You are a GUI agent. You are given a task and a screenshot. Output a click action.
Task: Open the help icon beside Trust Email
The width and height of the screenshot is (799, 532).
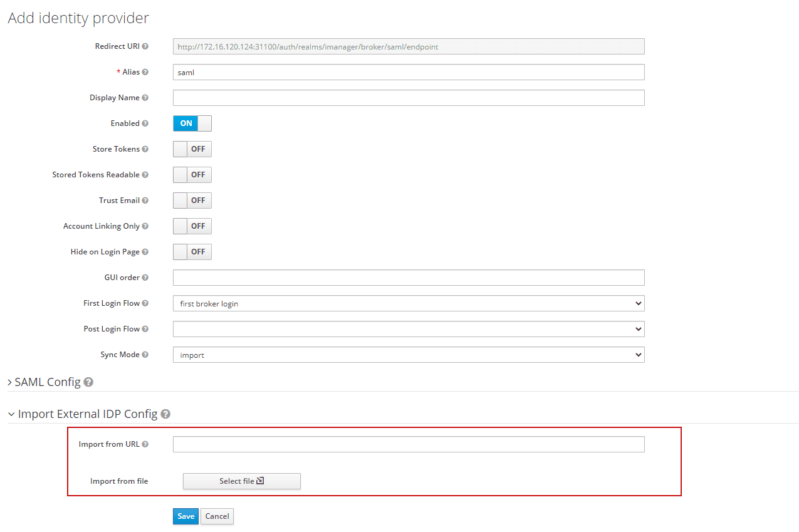coord(145,201)
